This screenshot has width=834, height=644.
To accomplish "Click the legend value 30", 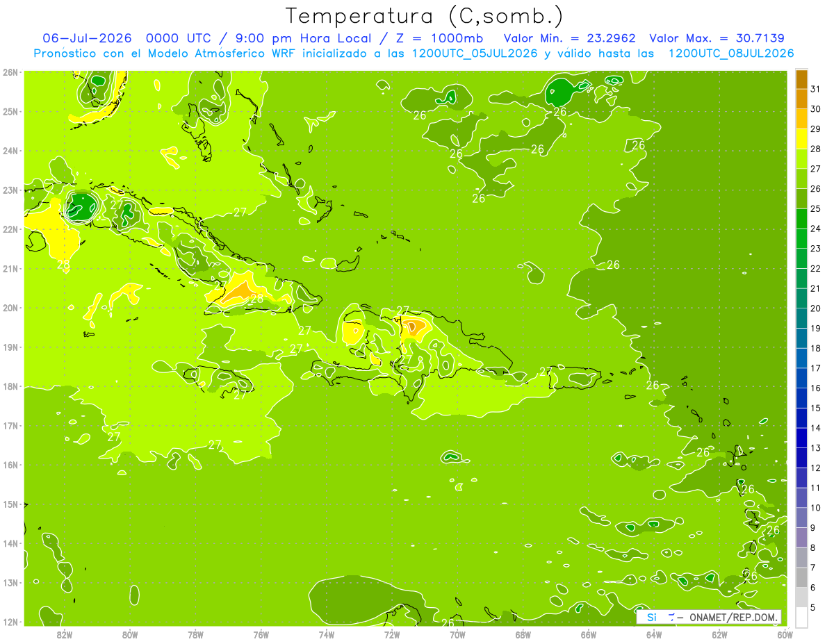I will (x=816, y=109).
